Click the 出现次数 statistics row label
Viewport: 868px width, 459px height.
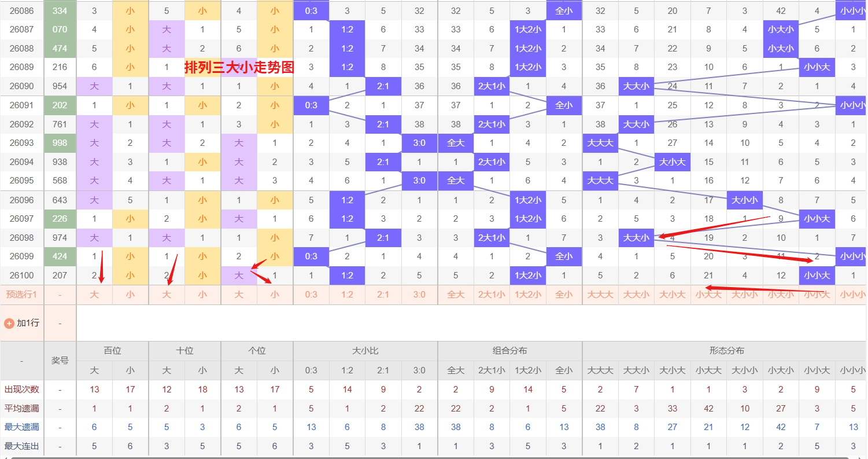tap(21, 390)
